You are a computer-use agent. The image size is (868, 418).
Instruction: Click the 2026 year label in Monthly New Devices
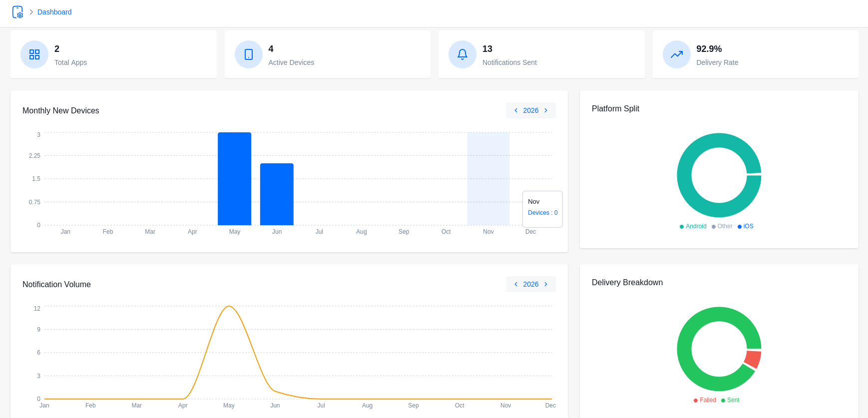pos(531,110)
